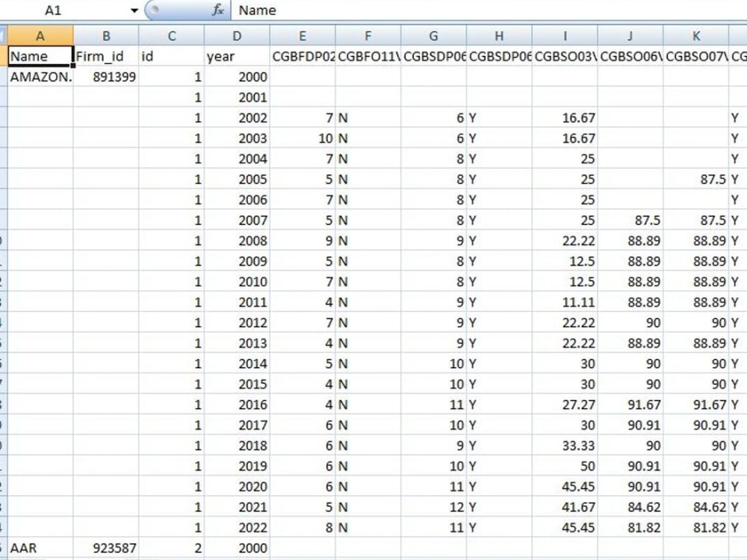Click the year 2014 cell
747x560 pixels.
pyautogui.click(x=238, y=364)
